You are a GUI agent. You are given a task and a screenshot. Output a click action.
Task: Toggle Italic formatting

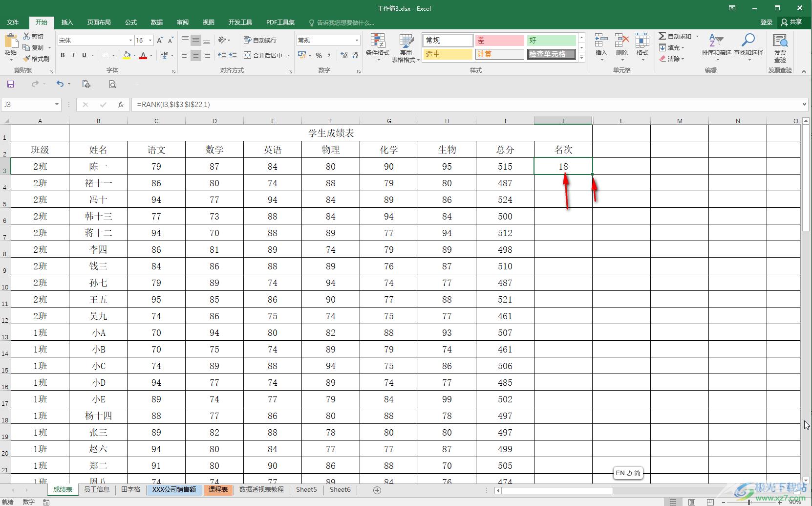pyautogui.click(x=73, y=56)
